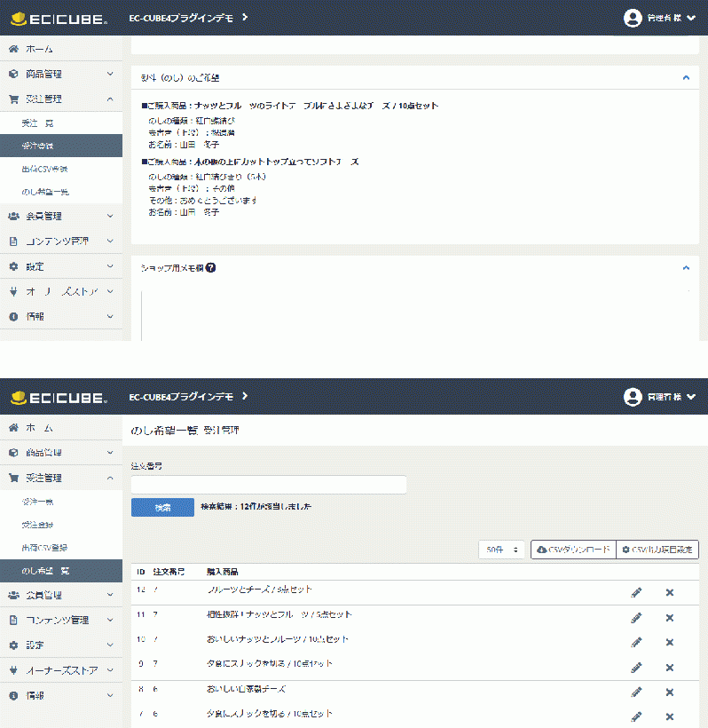Delete the ID 7 row using its X icon
708x728 pixels.
[670, 716]
